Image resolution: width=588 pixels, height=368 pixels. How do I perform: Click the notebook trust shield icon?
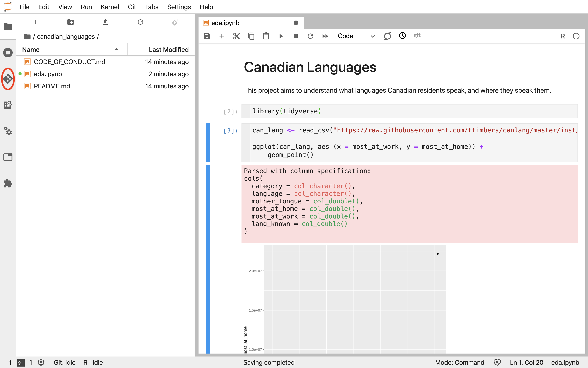coord(497,362)
